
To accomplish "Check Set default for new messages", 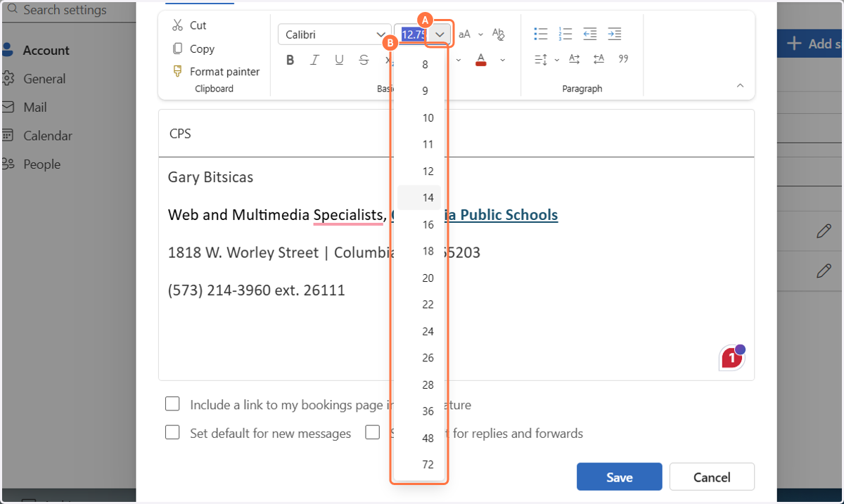I will pos(172,432).
